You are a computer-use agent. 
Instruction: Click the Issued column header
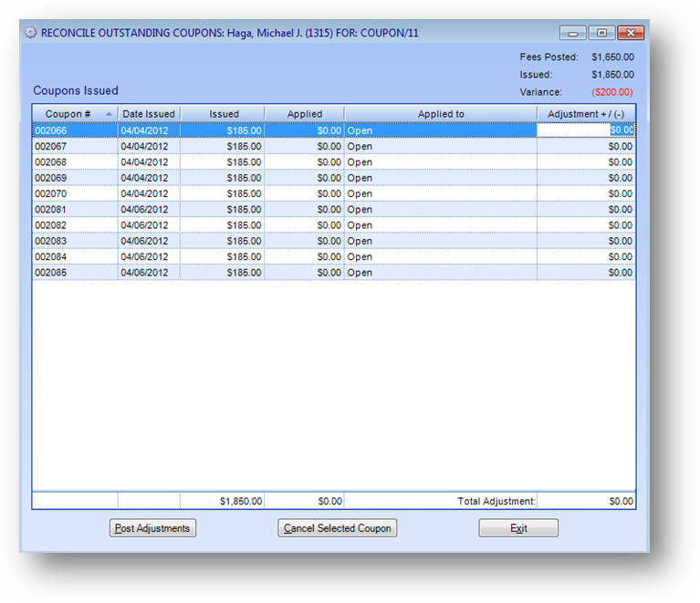[x=223, y=114]
